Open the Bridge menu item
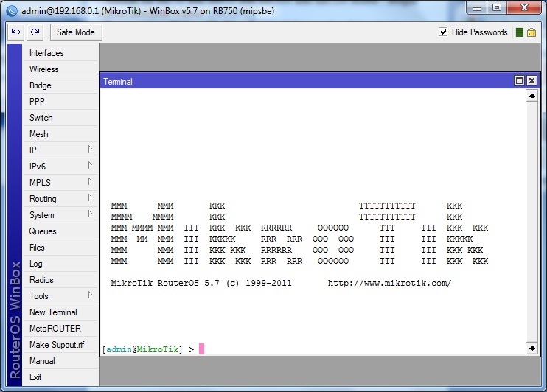This screenshot has height=392, width=547. pyautogui.click(x=60, y=85)
